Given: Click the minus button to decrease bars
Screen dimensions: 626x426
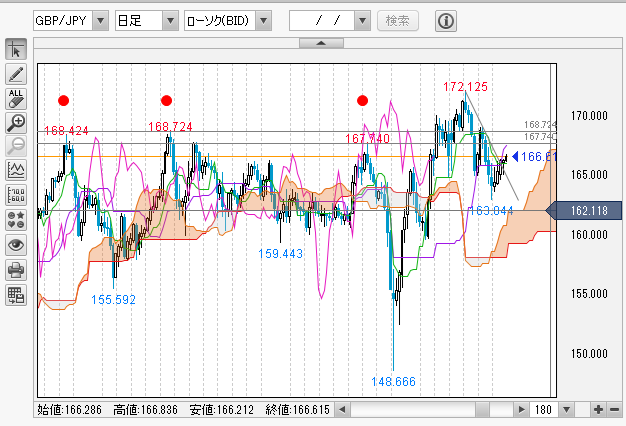Looking at the screenshot, I should [614, 410].
